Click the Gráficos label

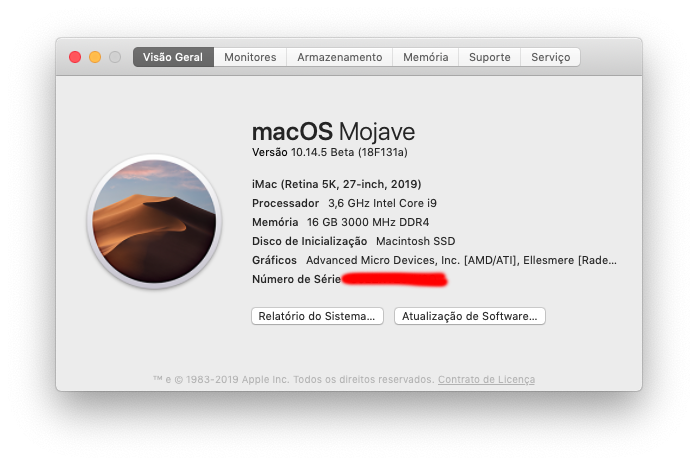tap(274, 260)
